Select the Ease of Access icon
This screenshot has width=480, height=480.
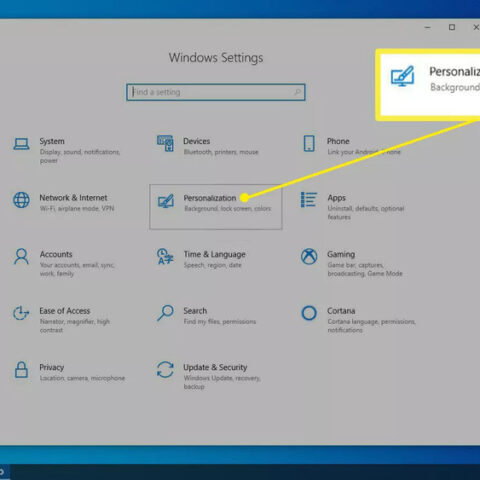[x=21, y=313]
